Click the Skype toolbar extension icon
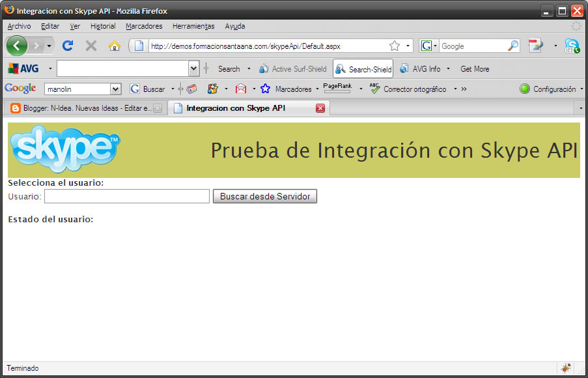The width and height of the screenshot is (588, 378). [572, 46]
